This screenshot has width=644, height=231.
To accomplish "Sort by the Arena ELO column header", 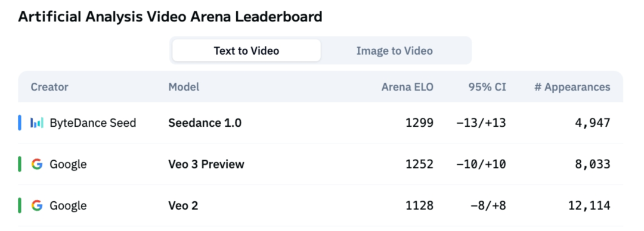I will (x=407, y=87).
